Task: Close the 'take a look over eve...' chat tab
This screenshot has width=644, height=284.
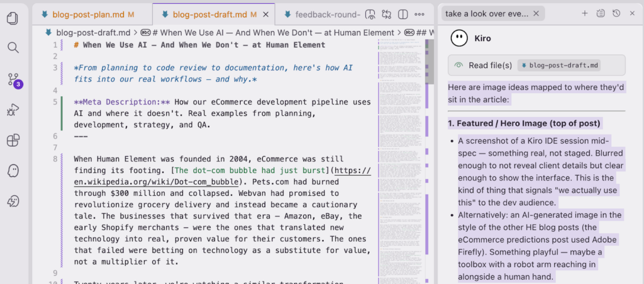Action: [x=536, y=14]
